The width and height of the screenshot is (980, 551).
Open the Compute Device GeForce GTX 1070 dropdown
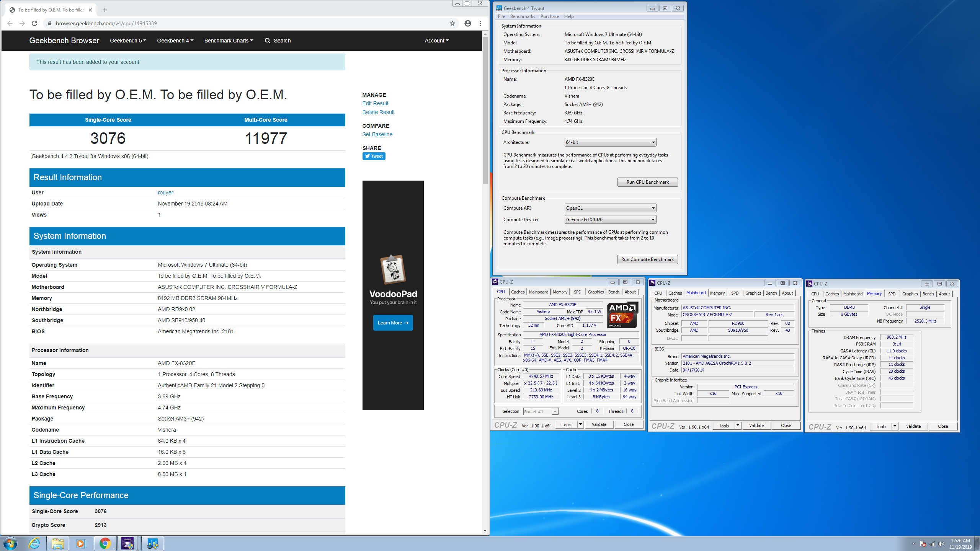point(610,220)
